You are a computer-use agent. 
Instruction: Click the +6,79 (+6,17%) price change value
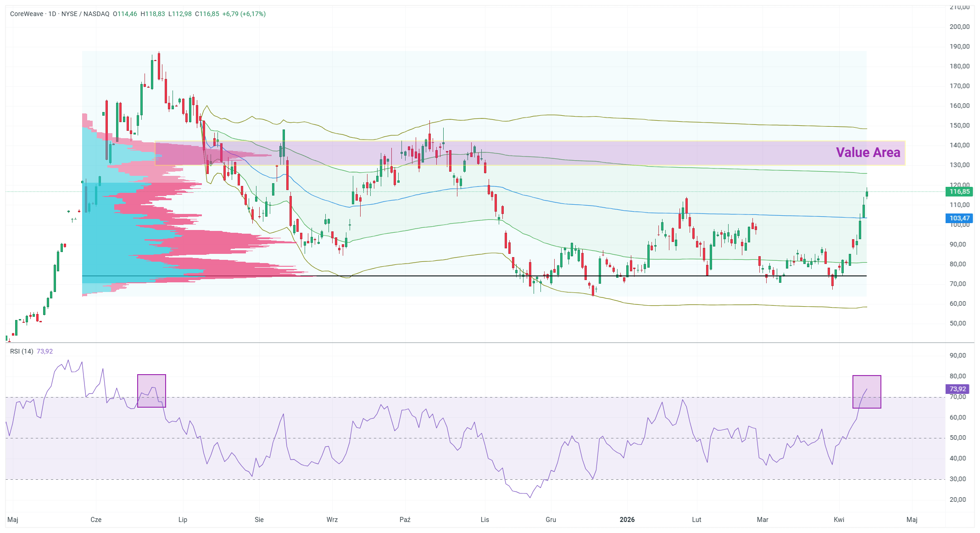[244, 14]
